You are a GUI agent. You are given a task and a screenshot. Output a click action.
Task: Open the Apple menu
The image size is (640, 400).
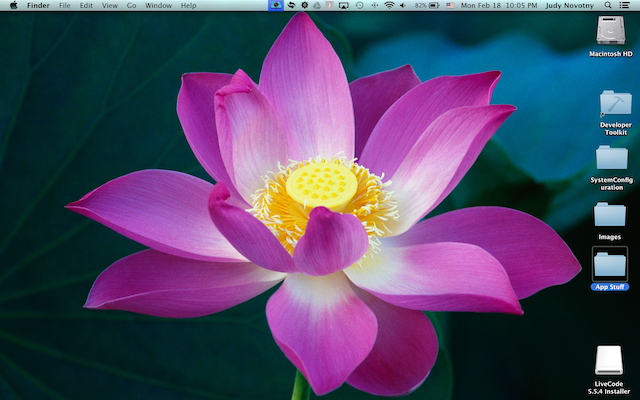pyautogui.click(x=13, y=5)
